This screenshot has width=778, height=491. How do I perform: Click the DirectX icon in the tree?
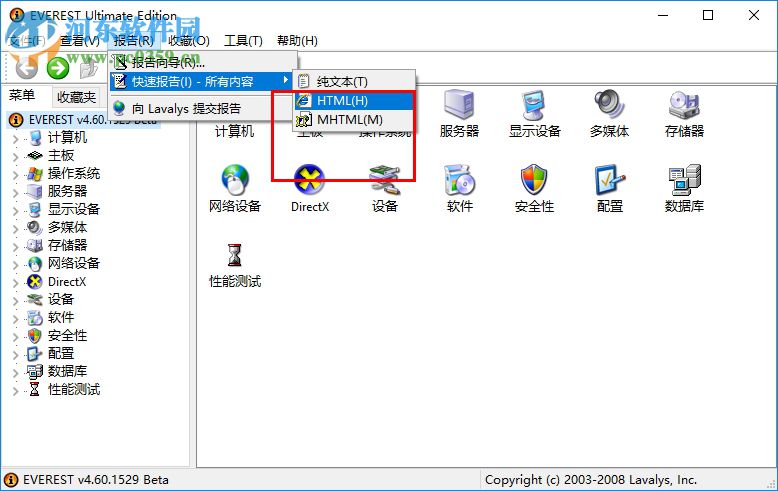click(35, 282)
